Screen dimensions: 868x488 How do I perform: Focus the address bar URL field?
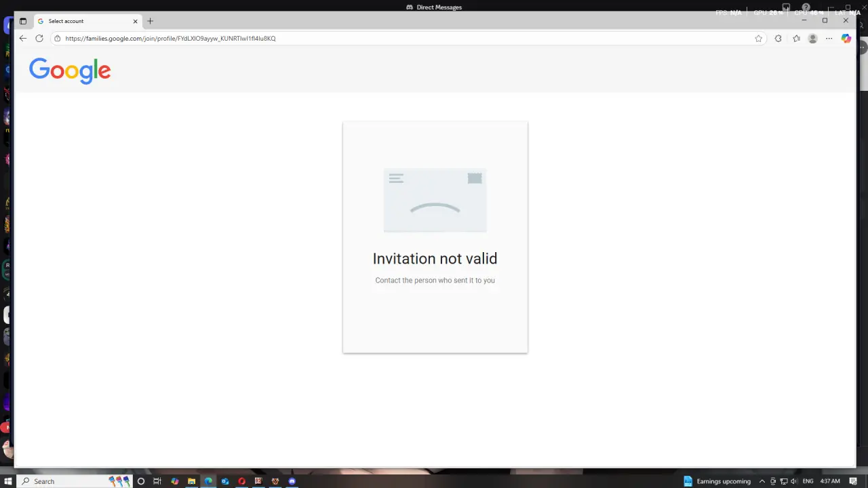[x=407, y=39]
